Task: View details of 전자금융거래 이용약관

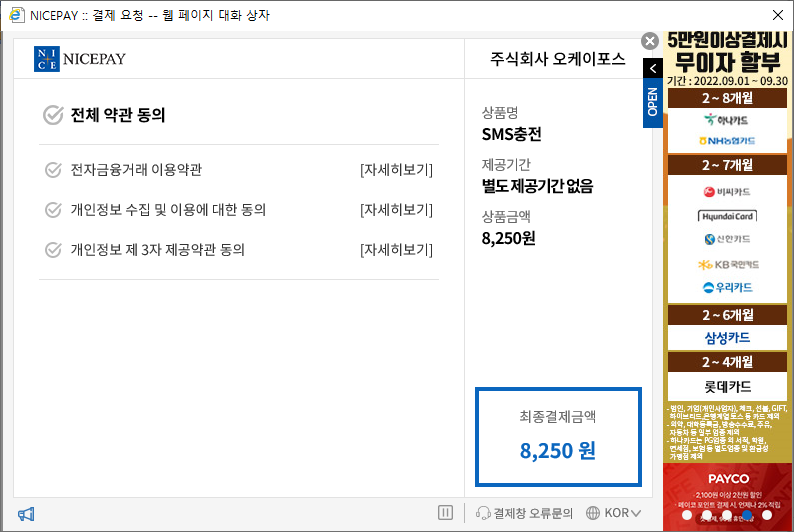Action: [x=396, y=170]
